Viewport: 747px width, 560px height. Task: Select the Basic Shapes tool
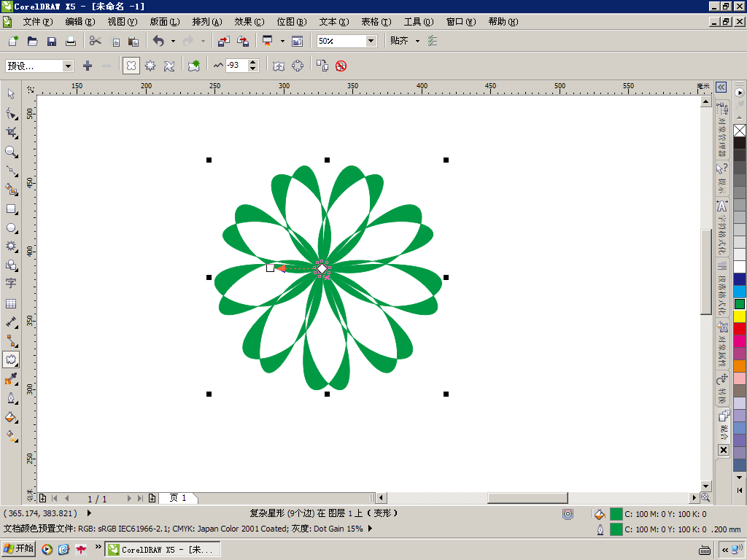coord(11,265)
